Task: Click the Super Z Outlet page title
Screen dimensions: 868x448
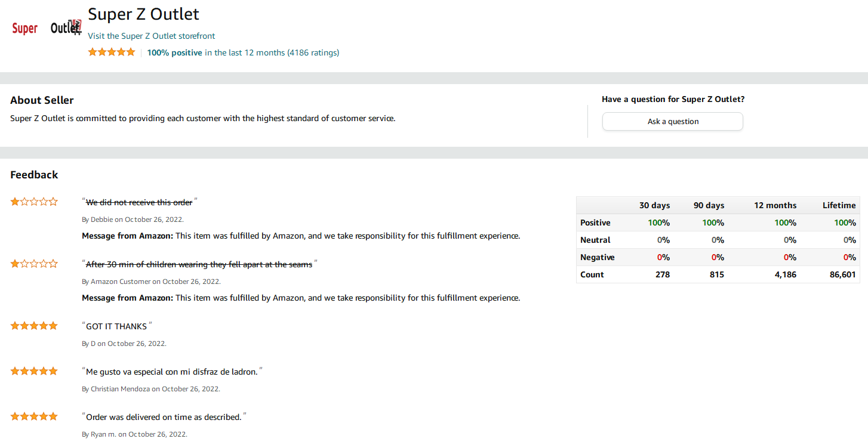Action: point(144,14)
